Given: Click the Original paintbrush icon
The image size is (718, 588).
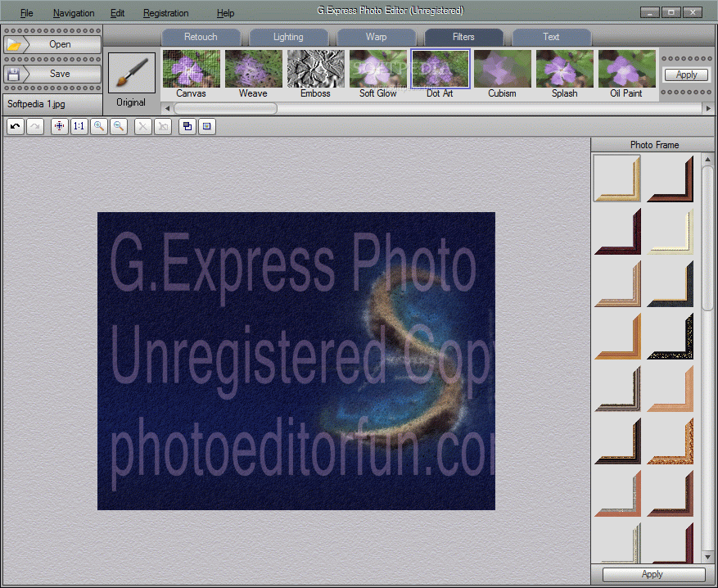Looking at the screenshot, I should pos(132,73).
